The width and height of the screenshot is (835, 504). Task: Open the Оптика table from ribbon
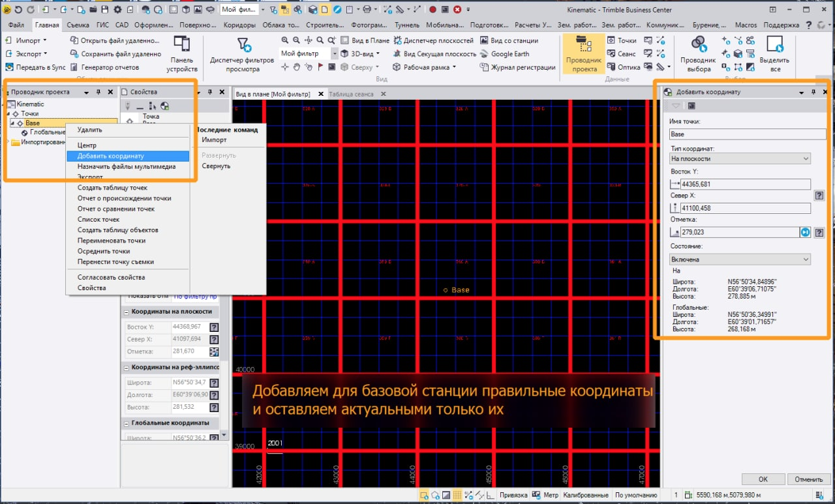coord(624,67)
